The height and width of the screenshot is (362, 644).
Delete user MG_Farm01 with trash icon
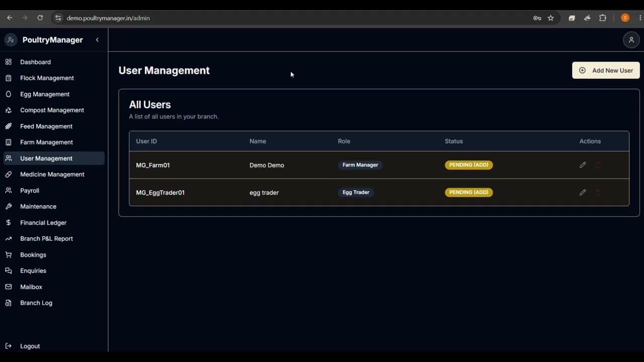coord(598,165)
